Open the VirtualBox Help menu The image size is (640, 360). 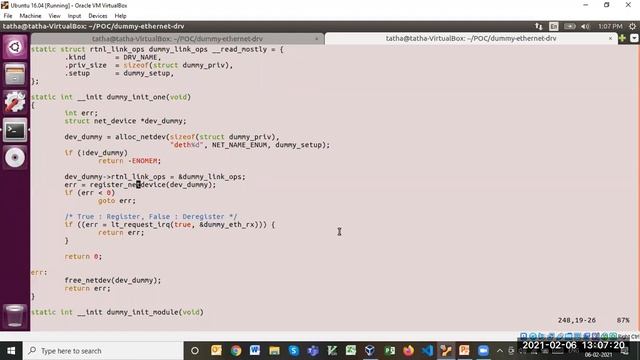tap(120, 16)
